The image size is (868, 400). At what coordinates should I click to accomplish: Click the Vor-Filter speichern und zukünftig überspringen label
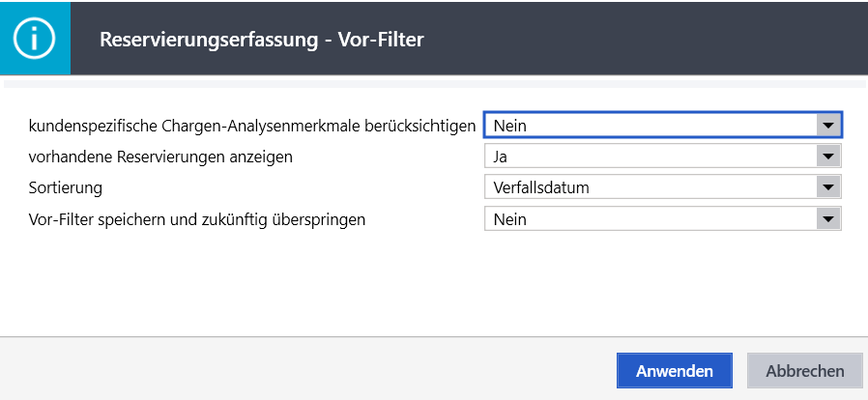pos(197,219)
